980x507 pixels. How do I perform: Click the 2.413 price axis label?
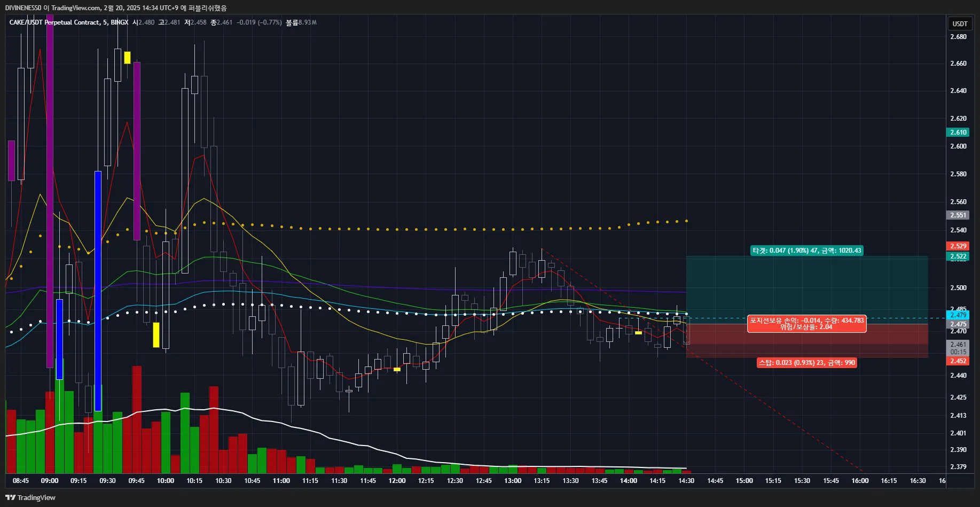pos(958,416)
